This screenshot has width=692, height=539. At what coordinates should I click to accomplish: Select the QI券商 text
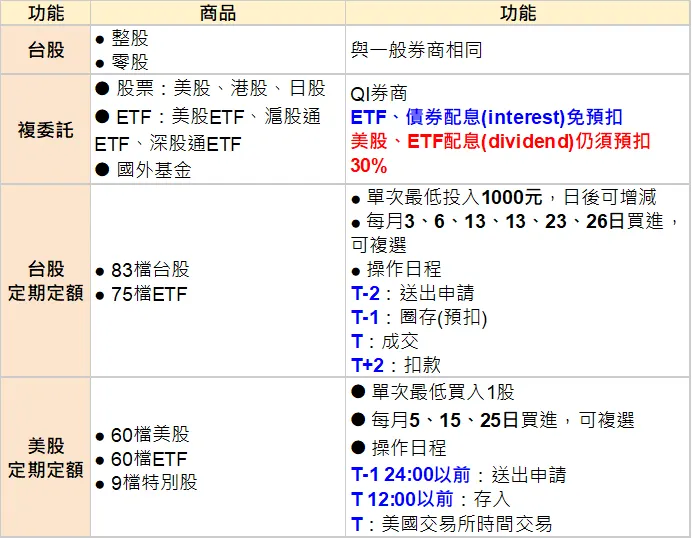[379, 94]
